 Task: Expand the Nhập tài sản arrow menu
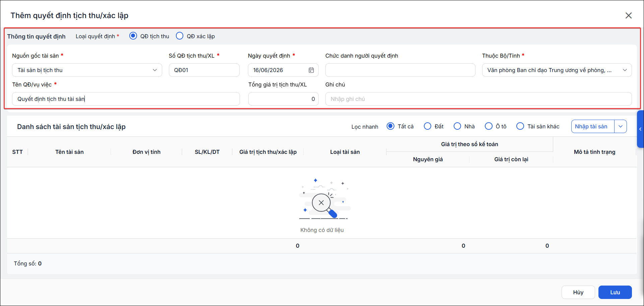click(621, 126)
